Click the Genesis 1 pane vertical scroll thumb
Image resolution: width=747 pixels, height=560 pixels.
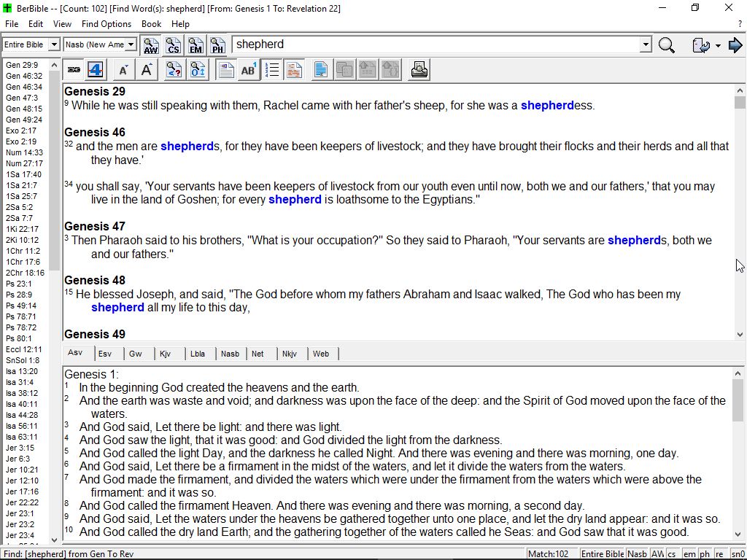740,400
